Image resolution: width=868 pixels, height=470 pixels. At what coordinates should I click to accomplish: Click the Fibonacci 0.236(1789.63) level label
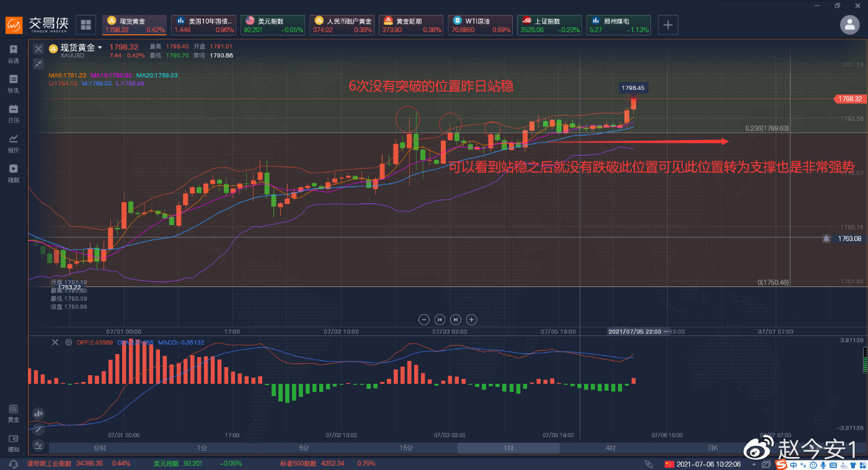pos(766,128)
